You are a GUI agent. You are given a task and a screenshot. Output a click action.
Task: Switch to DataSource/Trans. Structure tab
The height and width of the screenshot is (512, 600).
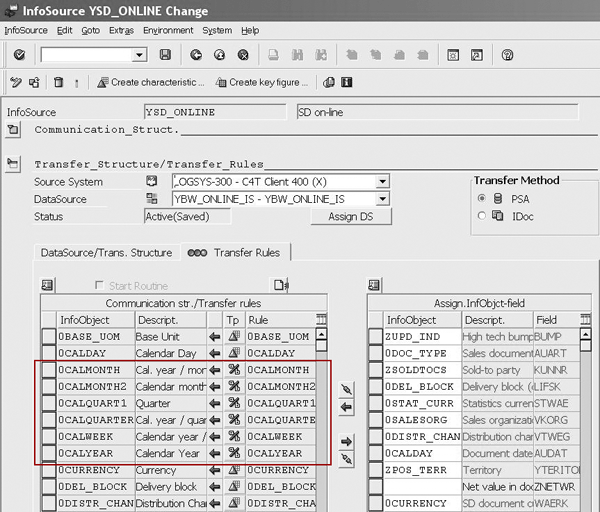pos(106,253)
